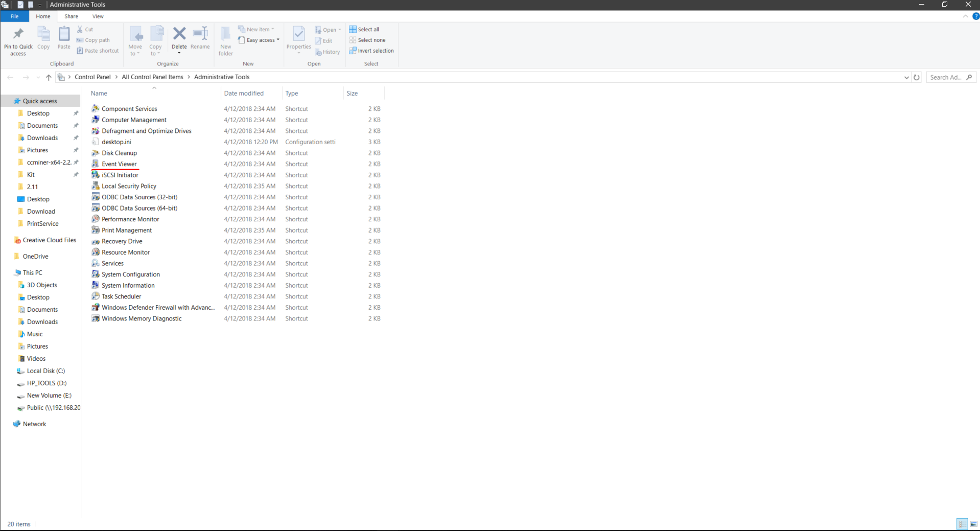Switch to Large icons view in status bar
Viewport: 980px width, 531px height.
point(974,524)
